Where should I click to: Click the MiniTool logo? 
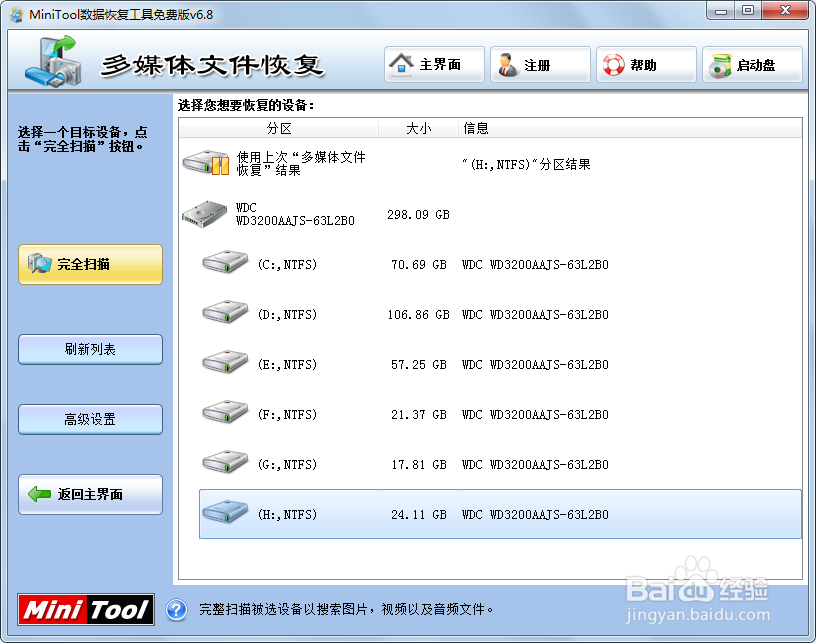86,609
